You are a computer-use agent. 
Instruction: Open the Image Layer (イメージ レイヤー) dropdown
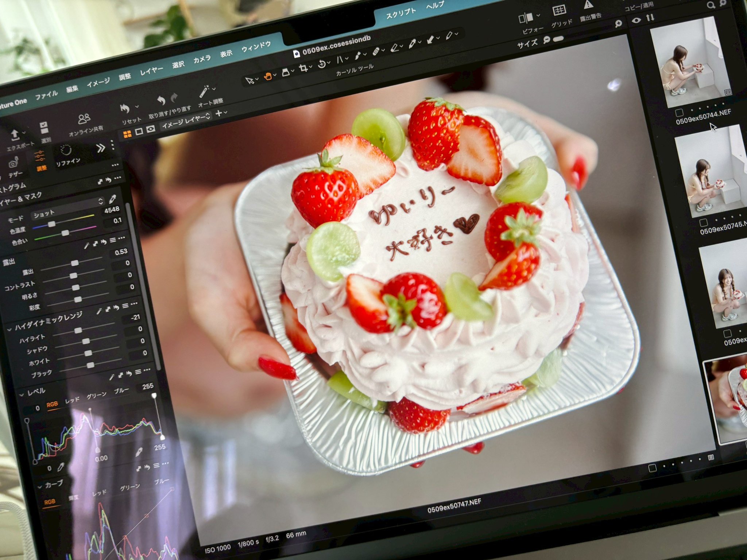[x=186, y=120]
